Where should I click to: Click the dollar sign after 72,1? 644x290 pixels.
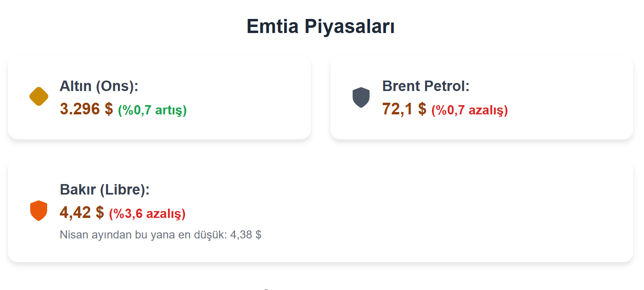coord(422,109)
